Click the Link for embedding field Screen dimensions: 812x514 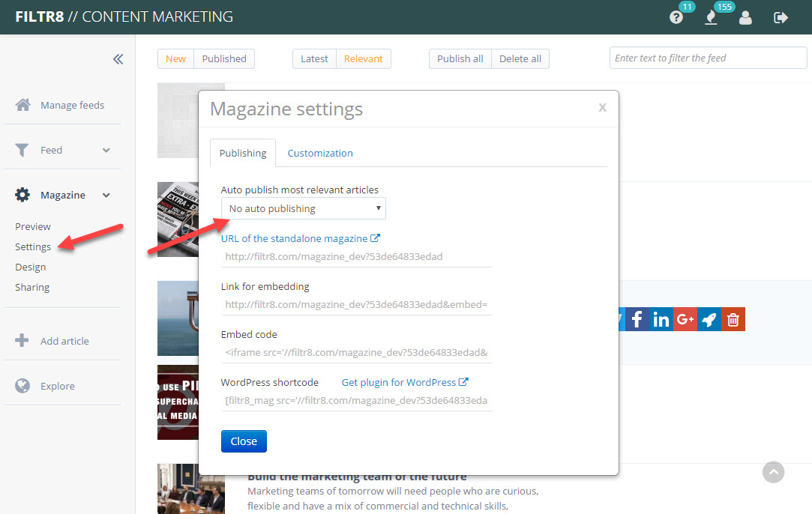tap(356, 305)
